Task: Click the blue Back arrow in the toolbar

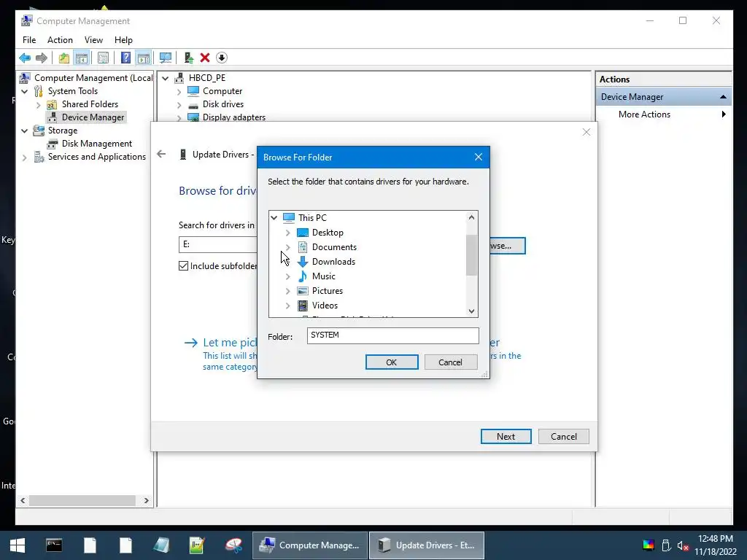Action: (25, 58)
